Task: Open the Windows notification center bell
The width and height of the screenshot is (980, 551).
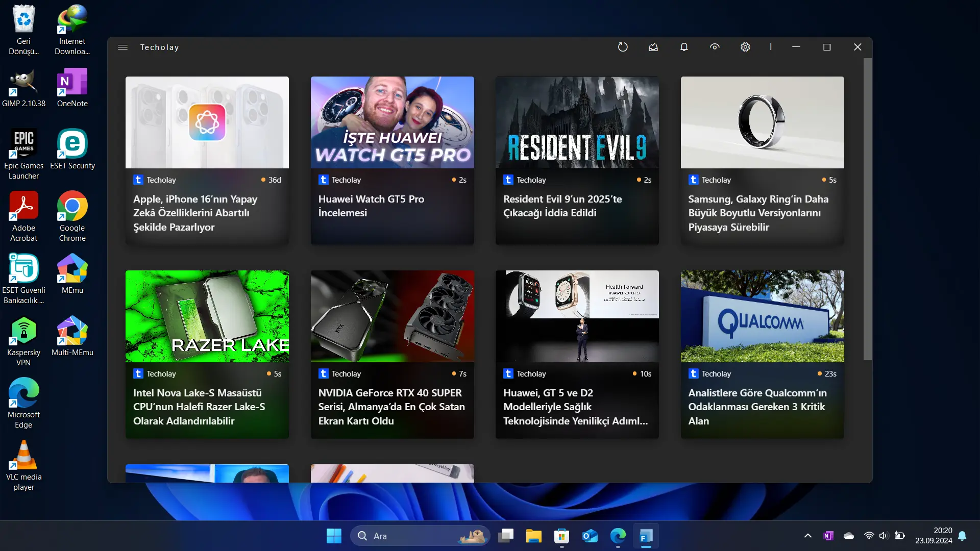Action: pos(962,536)
